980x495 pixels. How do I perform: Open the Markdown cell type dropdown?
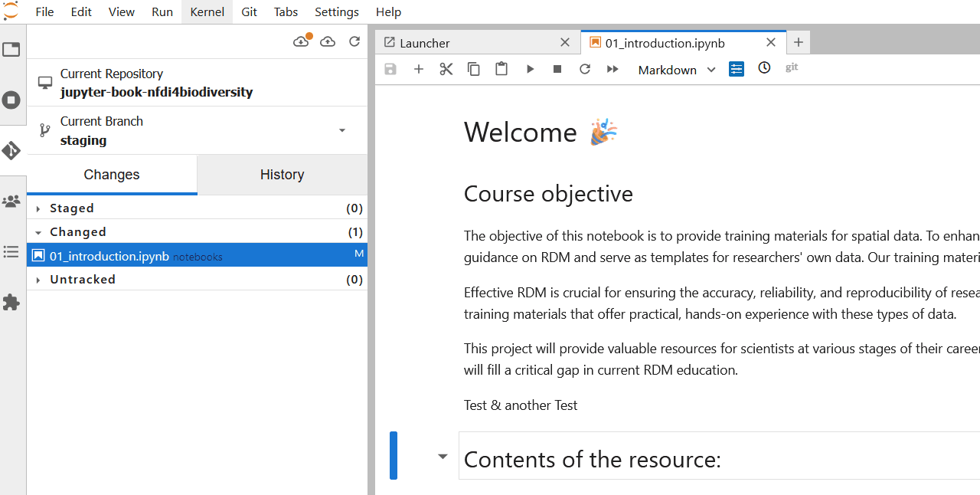(x=677, y=70)
